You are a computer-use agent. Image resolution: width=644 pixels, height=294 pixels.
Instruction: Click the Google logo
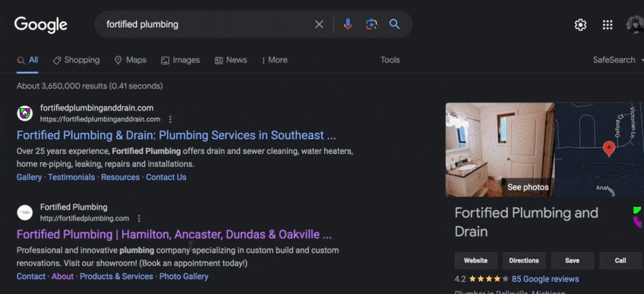click(x=41, y=25)
